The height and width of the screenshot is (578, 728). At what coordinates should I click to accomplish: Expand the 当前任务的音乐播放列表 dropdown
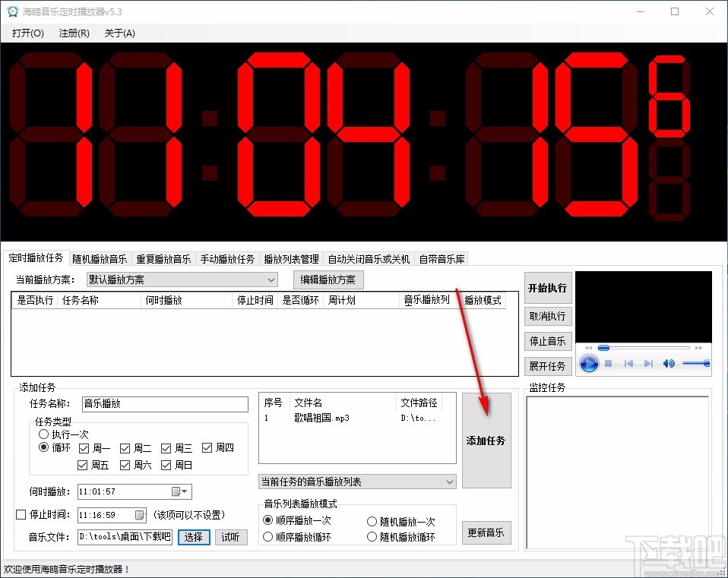click(449, 481)
